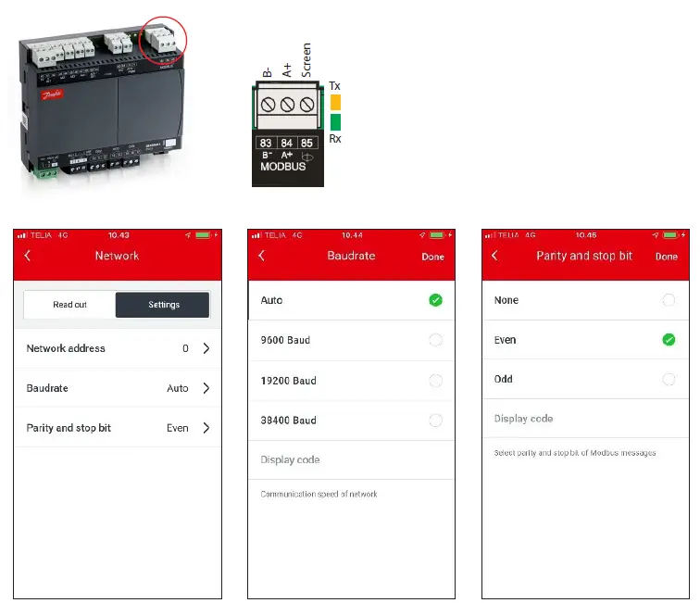The width and height of the screenshot is (700, 603).
Task: Click the MODBUS label on diagram
Action: click(x=283, y=167)
